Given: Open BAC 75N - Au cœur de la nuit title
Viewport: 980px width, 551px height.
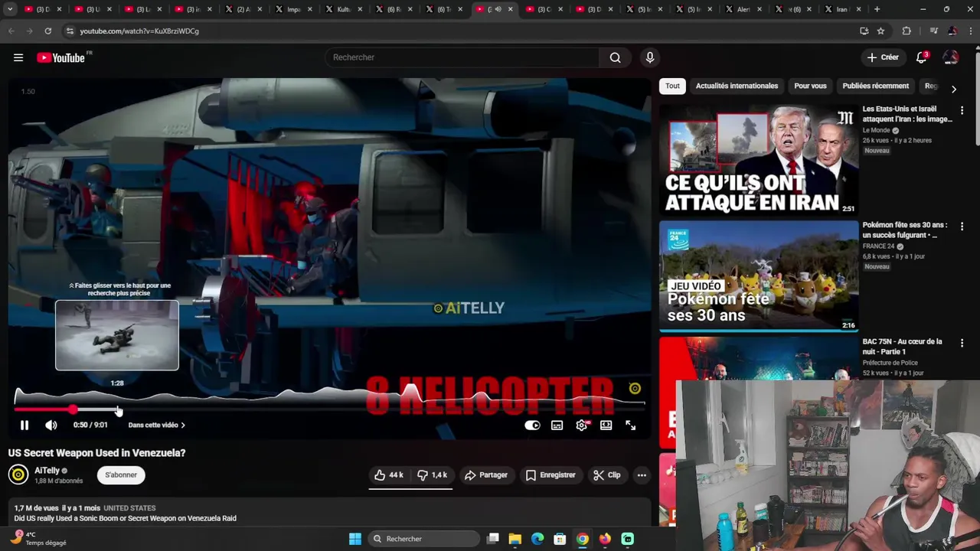Looking at the screenshot, I should (x=902, y=347).
